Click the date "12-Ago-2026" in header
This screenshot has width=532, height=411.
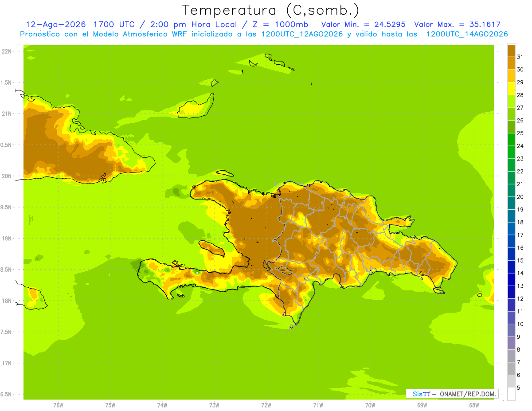click(x=55, y=24)
